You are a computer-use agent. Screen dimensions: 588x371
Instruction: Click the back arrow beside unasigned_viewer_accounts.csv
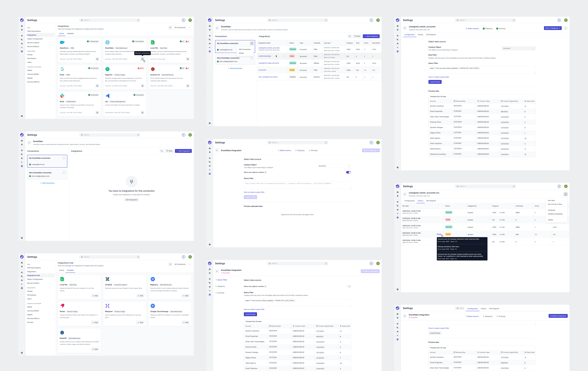click(405, 194)
